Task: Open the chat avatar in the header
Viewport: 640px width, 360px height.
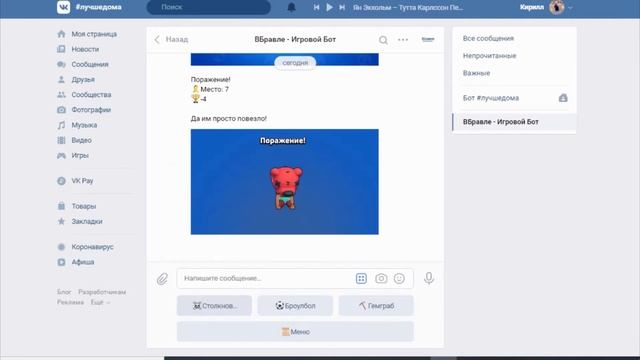Action: [x=428, y=39]
